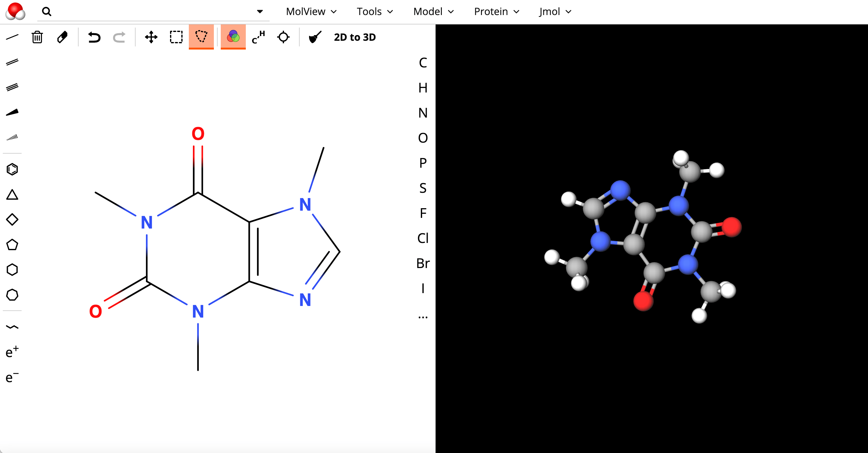Click the clean structure broom icon
Viewport: 868px width, 453px height.
coord(315,37)
